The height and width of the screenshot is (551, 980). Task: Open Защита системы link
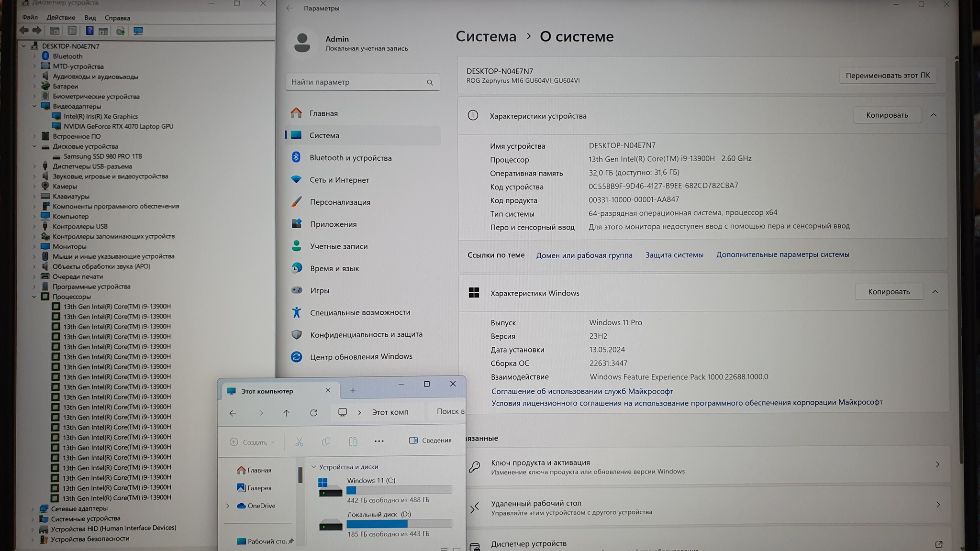point(674,255)
